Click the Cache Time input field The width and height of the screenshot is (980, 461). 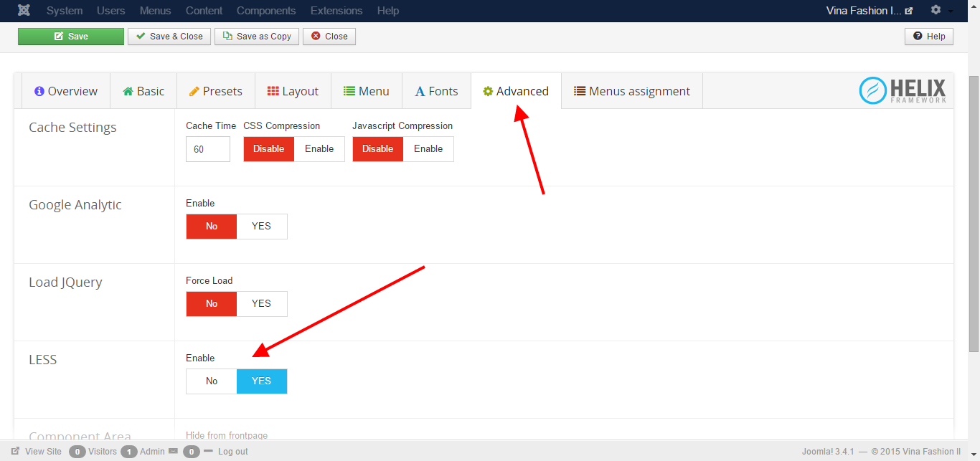point(208,149)
